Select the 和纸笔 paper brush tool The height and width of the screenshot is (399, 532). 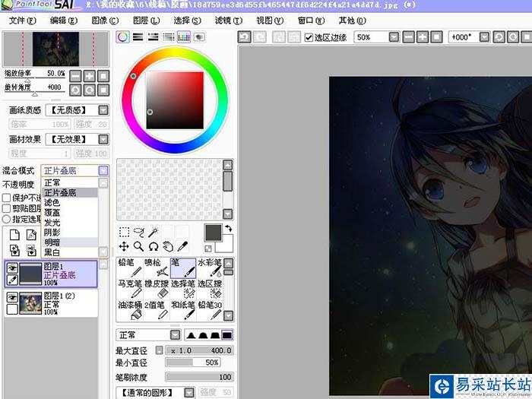click(183, 310)
